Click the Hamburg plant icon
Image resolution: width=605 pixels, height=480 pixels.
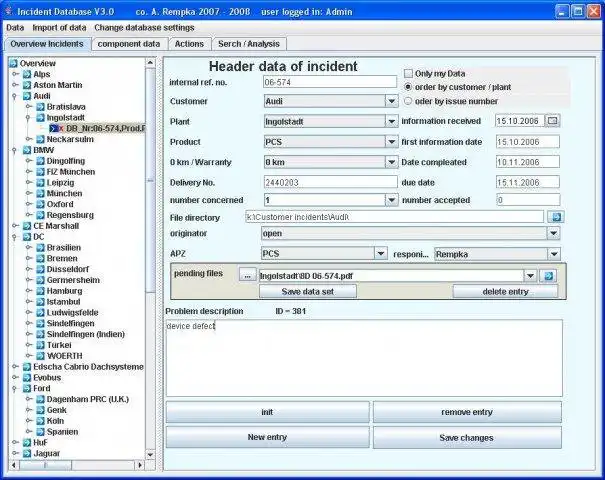(x=41, y=291)
